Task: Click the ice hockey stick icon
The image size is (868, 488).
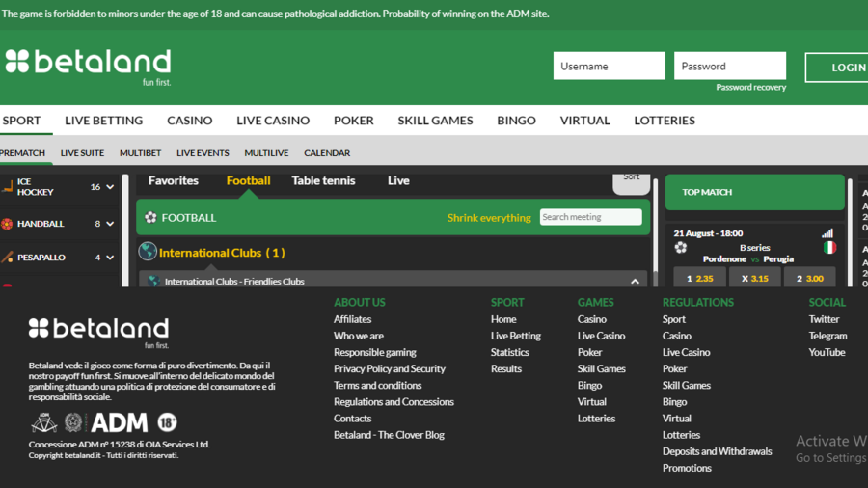Action: point(8,187)
